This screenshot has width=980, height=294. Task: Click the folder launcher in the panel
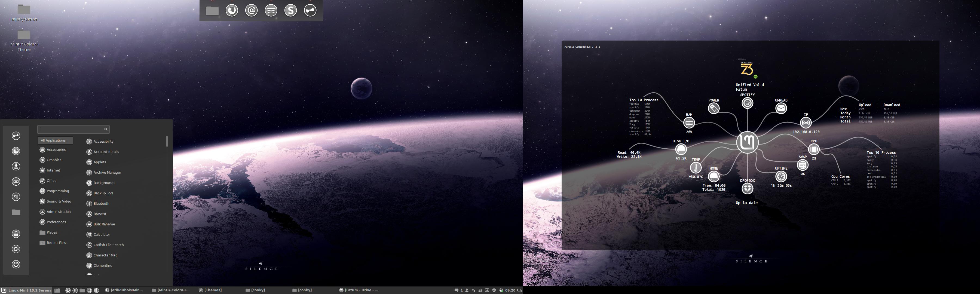point(82,290)
